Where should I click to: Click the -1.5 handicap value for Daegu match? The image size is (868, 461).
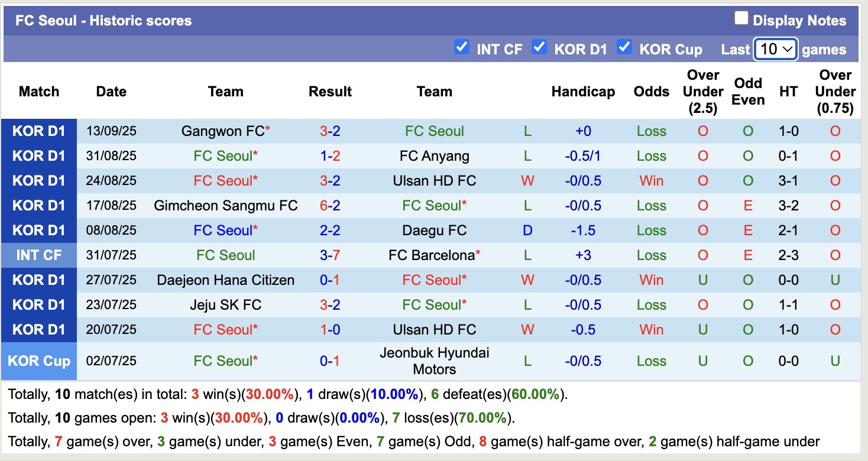click(584, 230)
